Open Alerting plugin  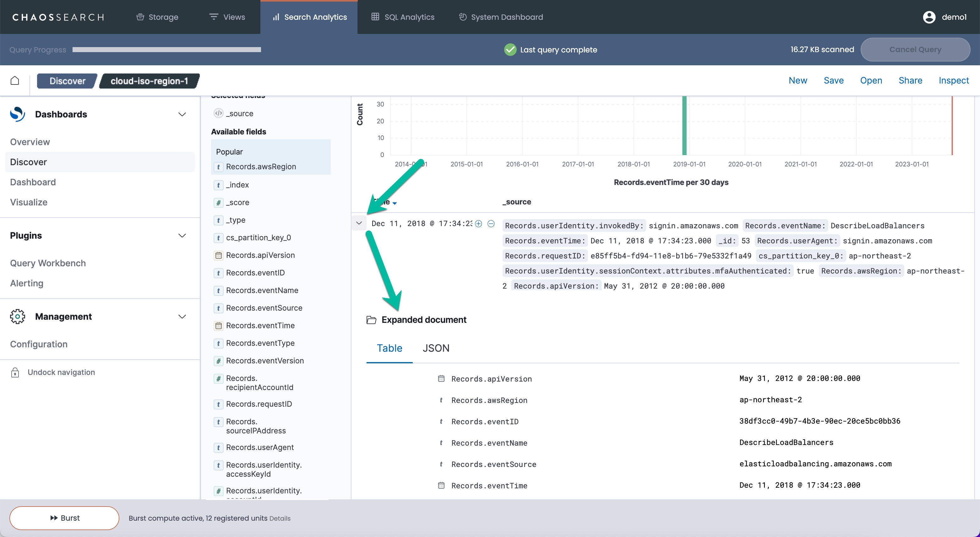tap(27, 283)
